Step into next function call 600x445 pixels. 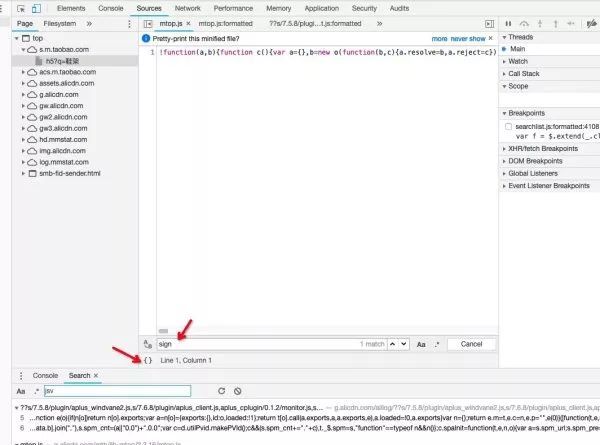(540, 24)
